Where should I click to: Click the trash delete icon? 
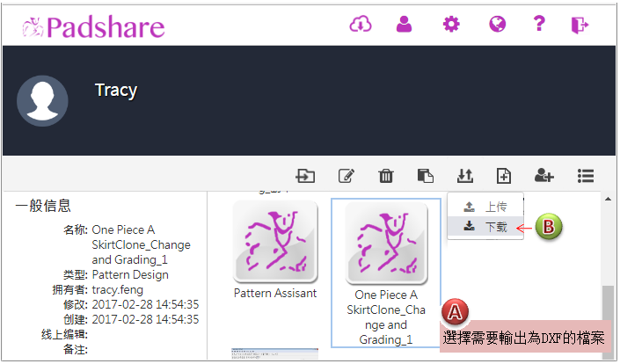pyautogui.click(x=386, y=176)
